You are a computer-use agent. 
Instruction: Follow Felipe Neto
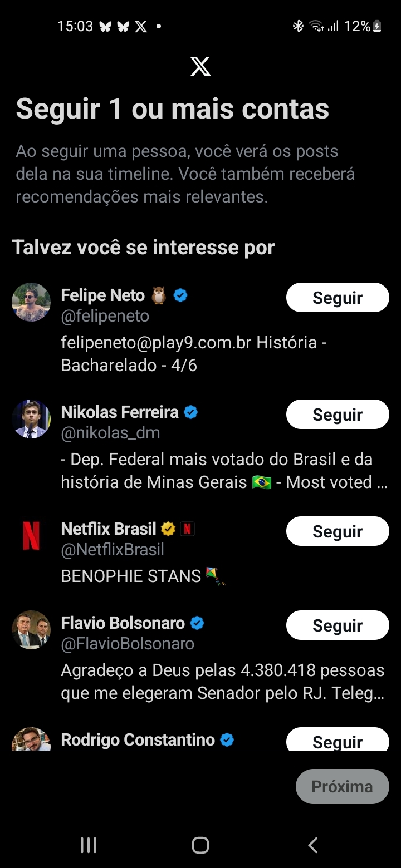[x=338, y=298]
